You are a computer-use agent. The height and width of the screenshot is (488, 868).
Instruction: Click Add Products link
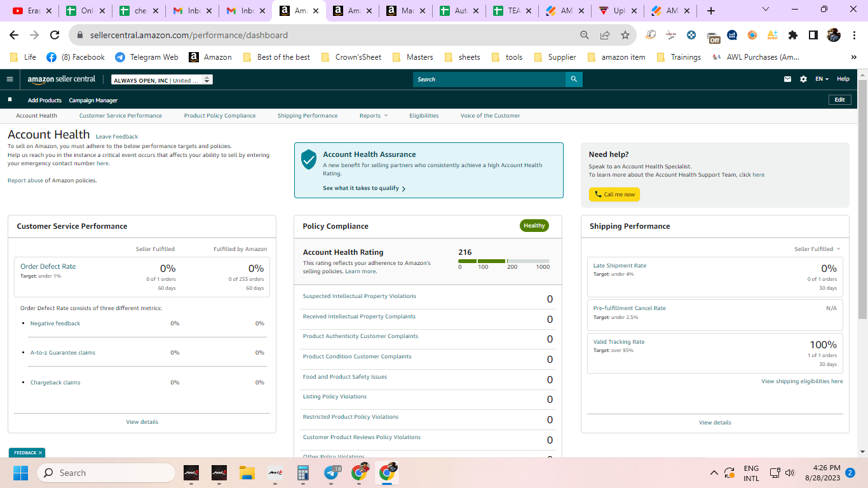tap(44, 100)
